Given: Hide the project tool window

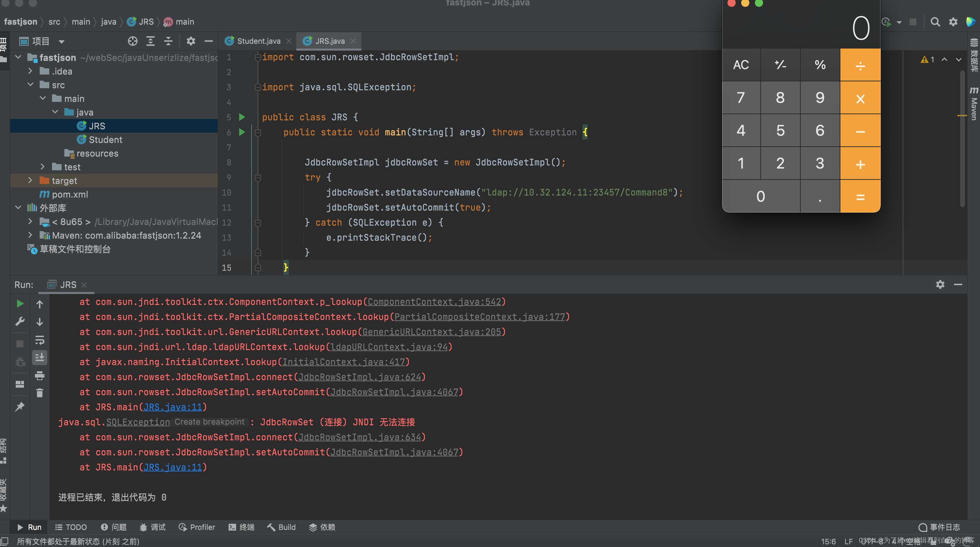Looking at the screenshot, I should pos(208,41).
